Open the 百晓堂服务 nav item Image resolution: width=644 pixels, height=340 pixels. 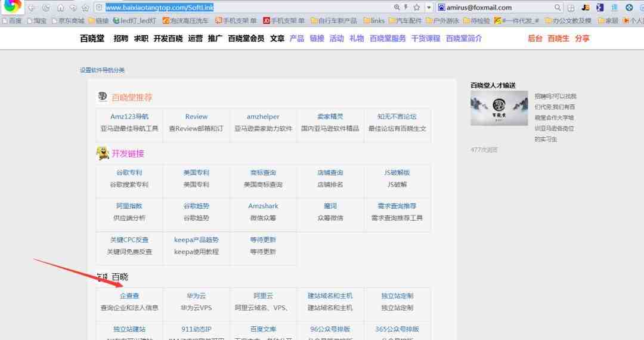[388, 38]
